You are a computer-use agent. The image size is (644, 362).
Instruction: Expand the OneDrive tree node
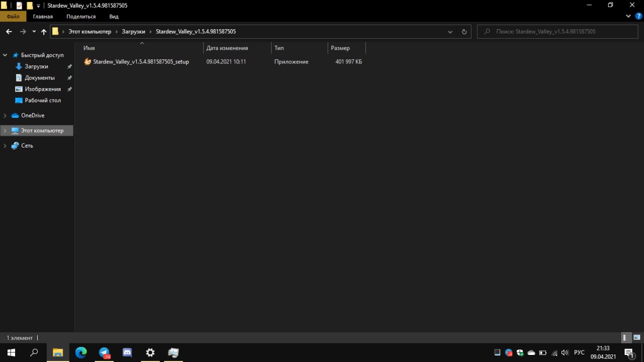coord(5,116)
